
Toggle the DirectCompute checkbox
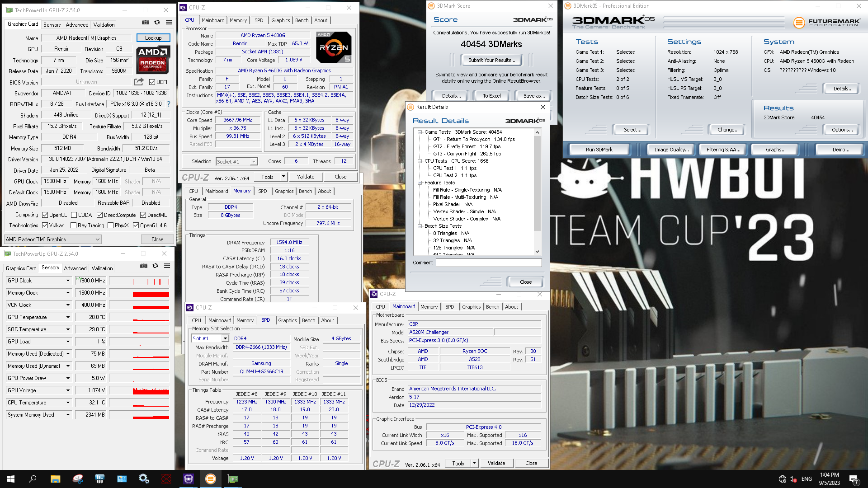[x=99, y=215]
